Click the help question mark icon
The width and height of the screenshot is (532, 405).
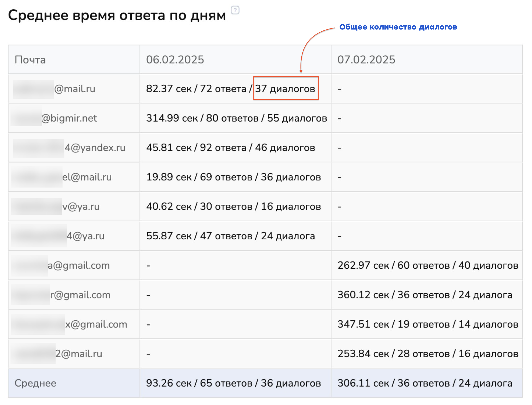coord(235,10)
